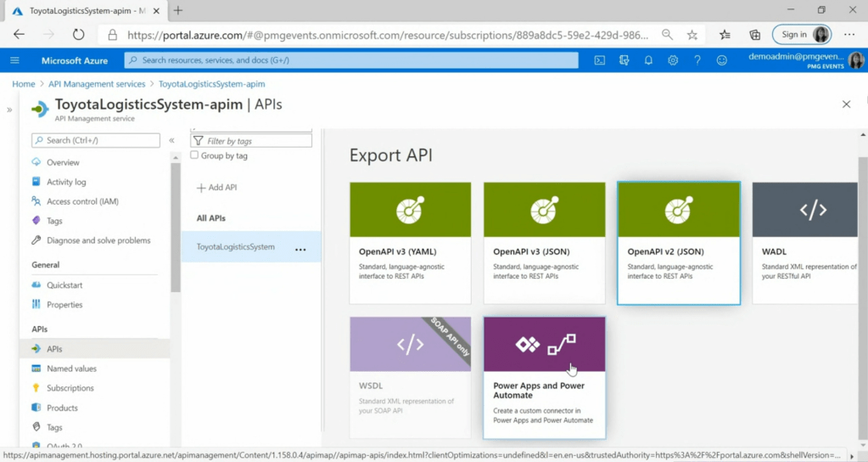
Task: Click the directory and subscription filter icon
Action: point(624,60)
